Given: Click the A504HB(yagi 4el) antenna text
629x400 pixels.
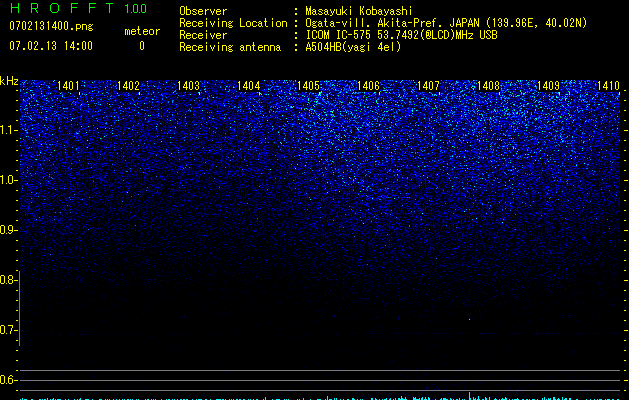Looking at the screenshot, I should [353, 47].
